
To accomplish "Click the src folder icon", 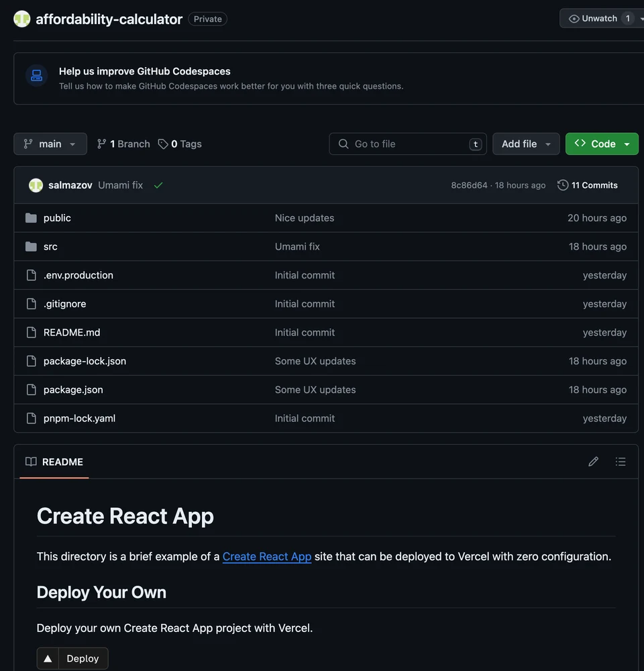I will [31, 246].
